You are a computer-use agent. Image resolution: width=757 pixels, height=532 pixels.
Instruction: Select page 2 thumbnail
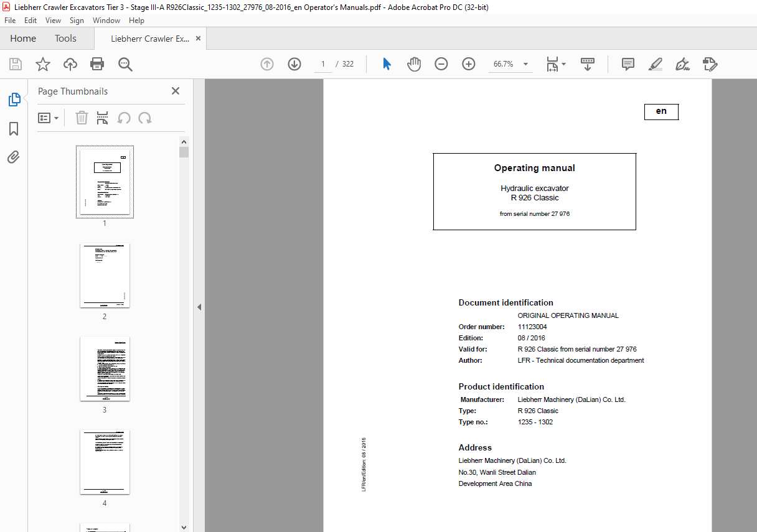coord(105,275)
